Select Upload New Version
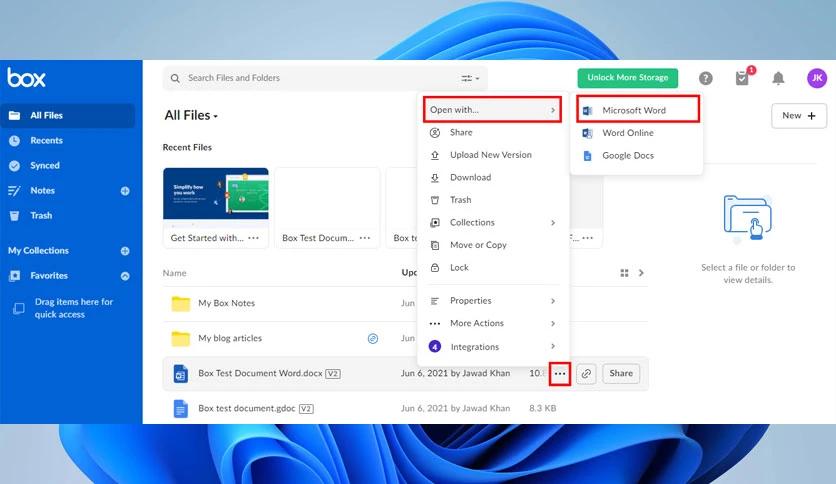The image size is (836, 484). pyautogui.click(x=492, y=155)
